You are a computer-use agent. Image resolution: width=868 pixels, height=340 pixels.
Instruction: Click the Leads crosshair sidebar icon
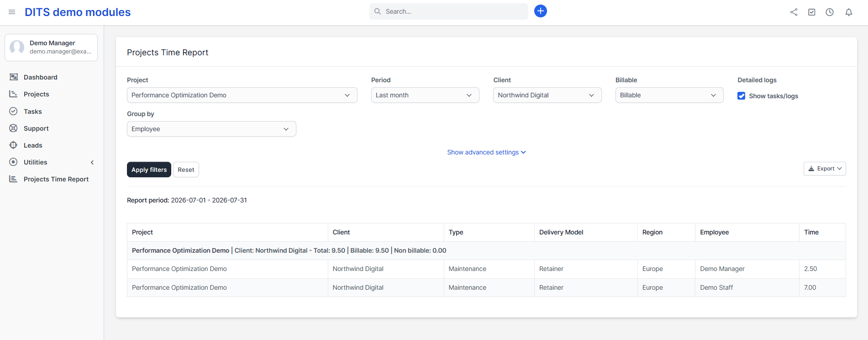coord(14,145)
